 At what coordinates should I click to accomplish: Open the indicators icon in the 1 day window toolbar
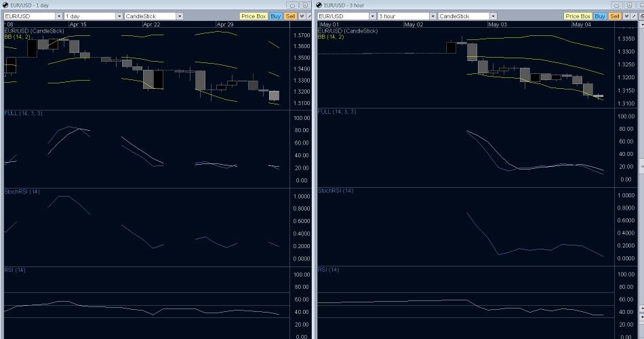302,16
